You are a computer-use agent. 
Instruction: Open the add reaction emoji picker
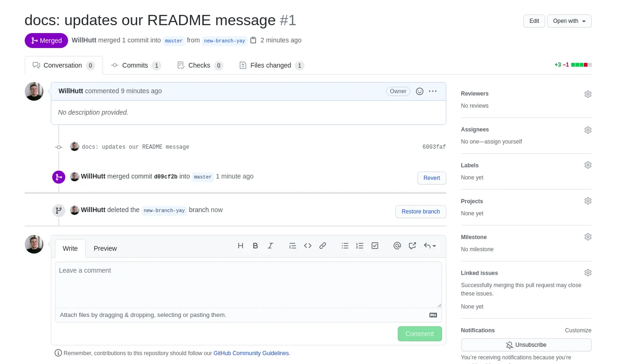click(420, 91)
